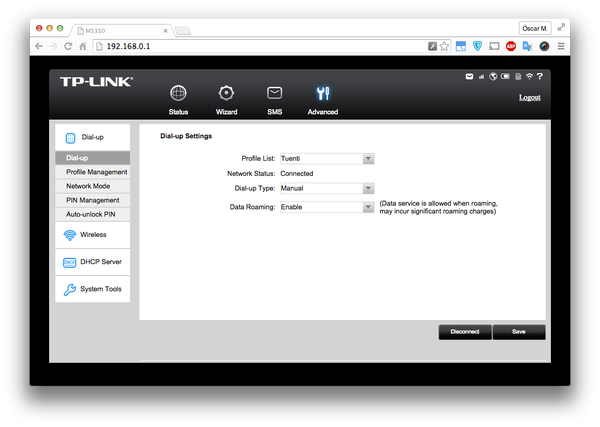Open the Wizard icon
600x427 pixels.
[x=227, y=94]
